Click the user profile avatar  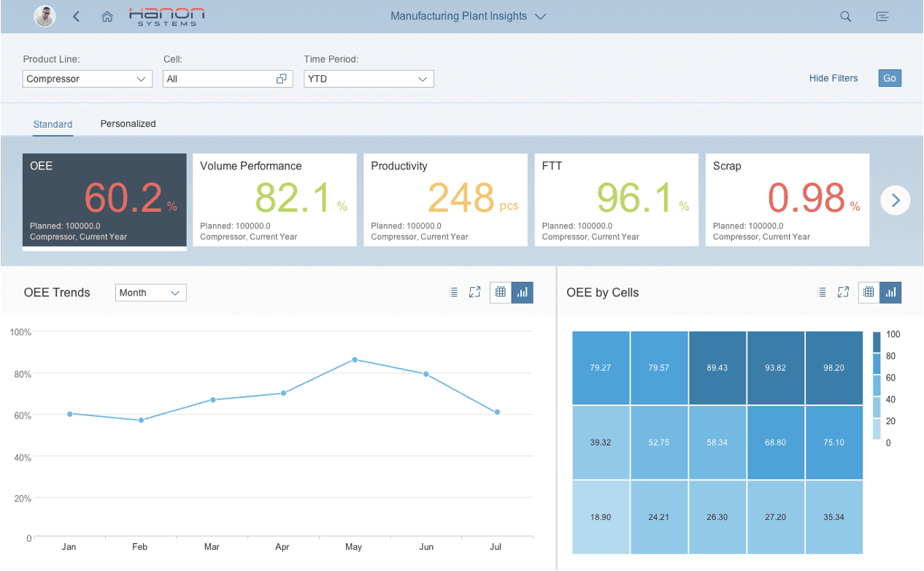point(45,16)
